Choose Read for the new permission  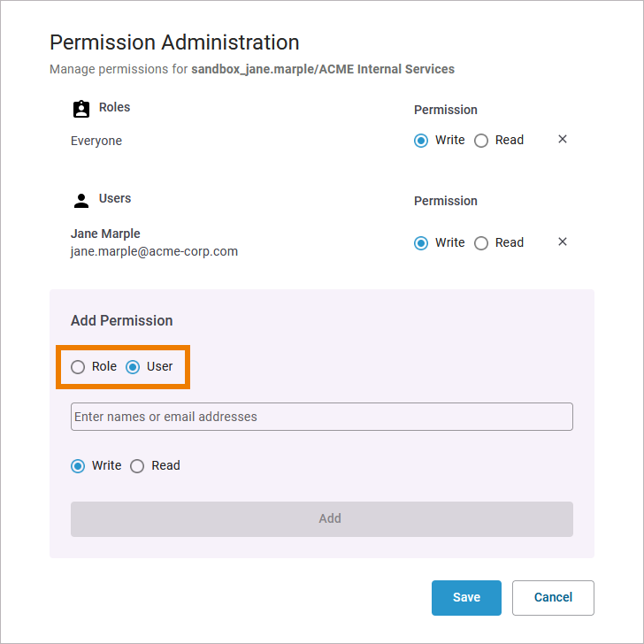click(x=137, y=466)
